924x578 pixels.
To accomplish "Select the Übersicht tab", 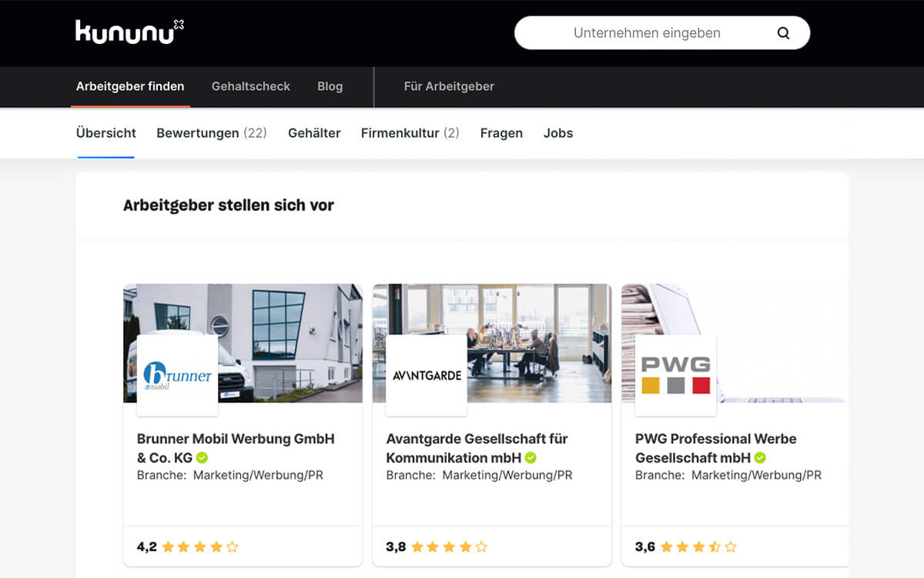I will point(106,133).
